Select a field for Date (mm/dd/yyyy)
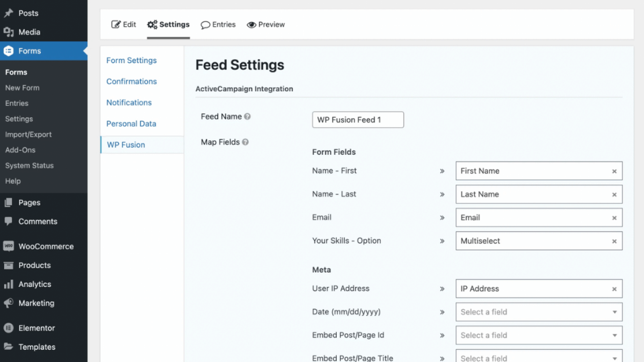644x362 pixels. point(539,312)
